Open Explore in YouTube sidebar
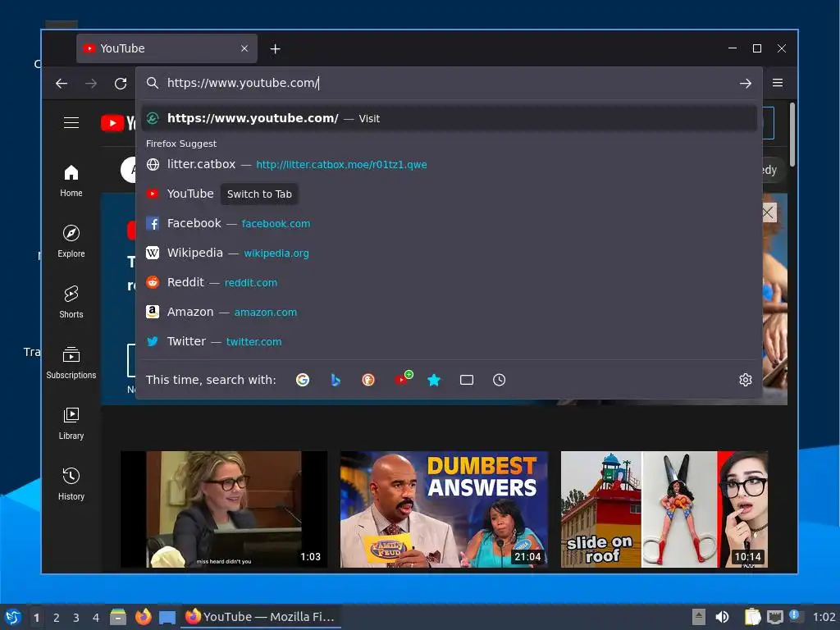Image resolution: width=840 pixels, height=630 pixels. coord(71,241)
